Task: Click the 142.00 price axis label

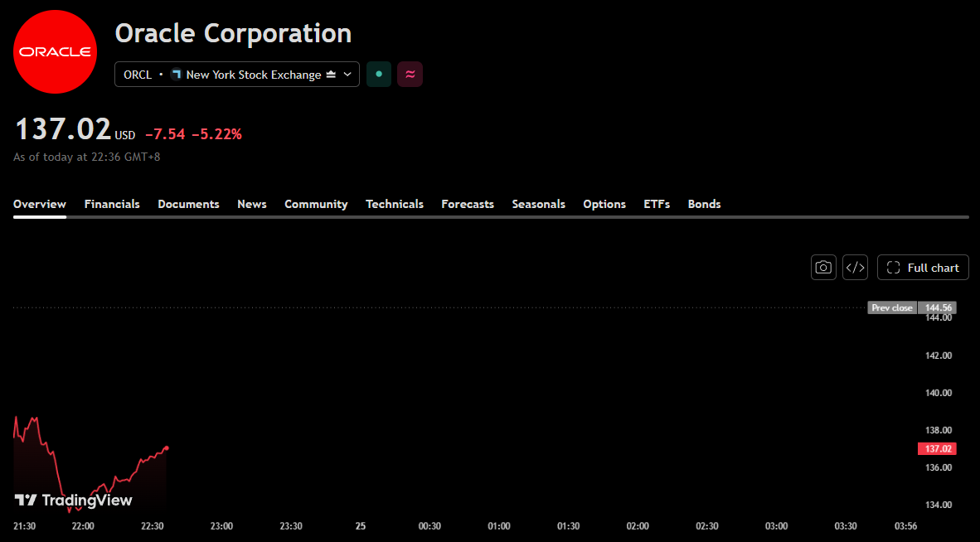Action: pyautogui.click(x=938, y=356)
